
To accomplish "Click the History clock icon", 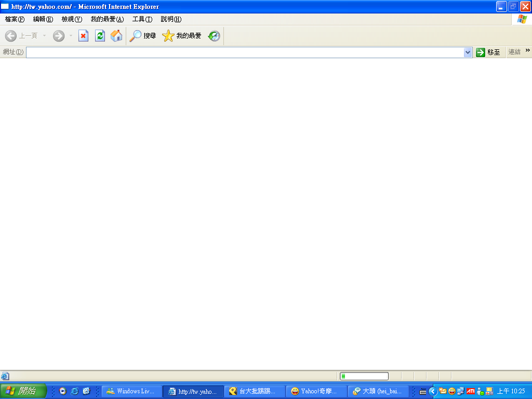I will tap(214, 36).
